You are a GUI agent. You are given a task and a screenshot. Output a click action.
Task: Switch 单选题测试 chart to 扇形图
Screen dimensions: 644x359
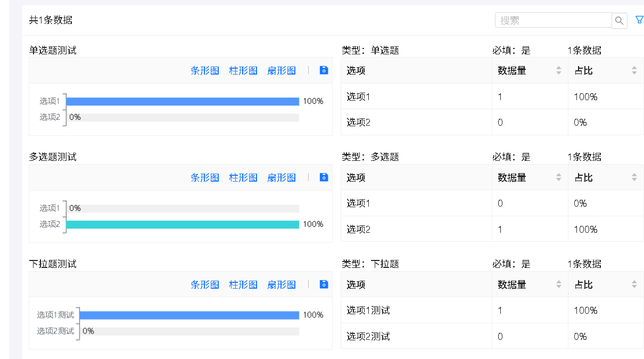(282, 70)
